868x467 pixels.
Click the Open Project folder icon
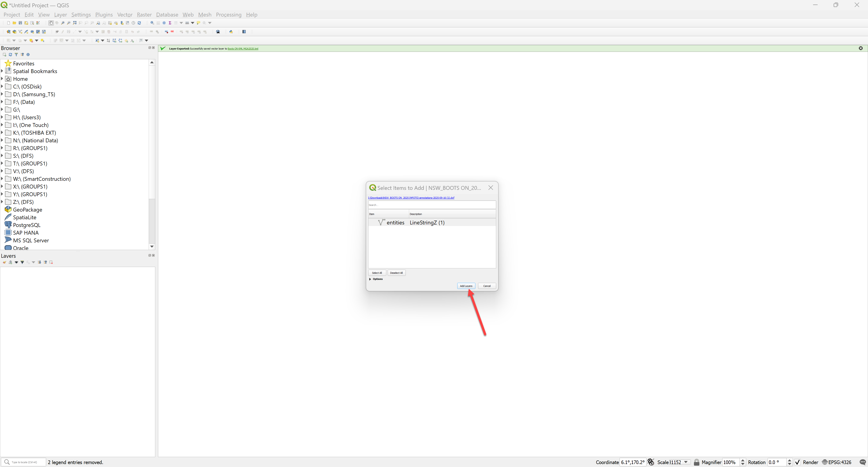(14, 23)
